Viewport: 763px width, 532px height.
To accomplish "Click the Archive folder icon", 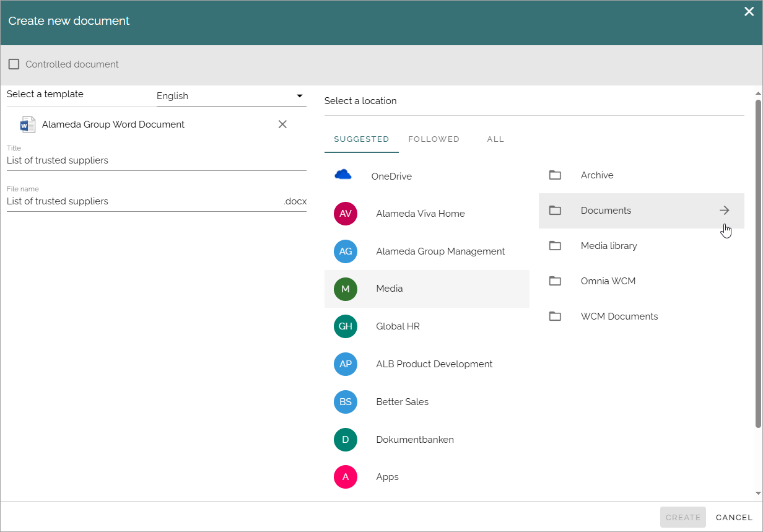I will 555,175.
